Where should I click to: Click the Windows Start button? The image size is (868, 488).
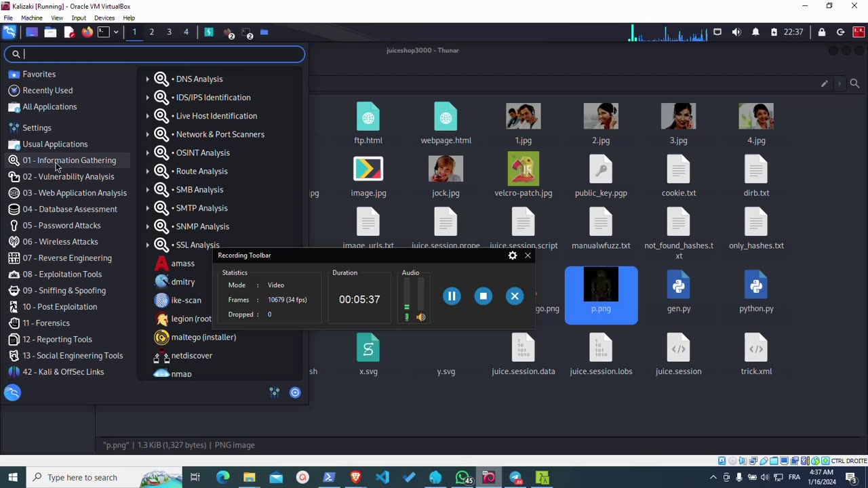13,477
